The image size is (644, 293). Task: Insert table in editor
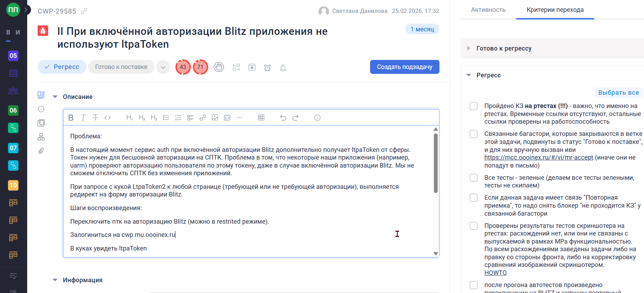[261, 118]
